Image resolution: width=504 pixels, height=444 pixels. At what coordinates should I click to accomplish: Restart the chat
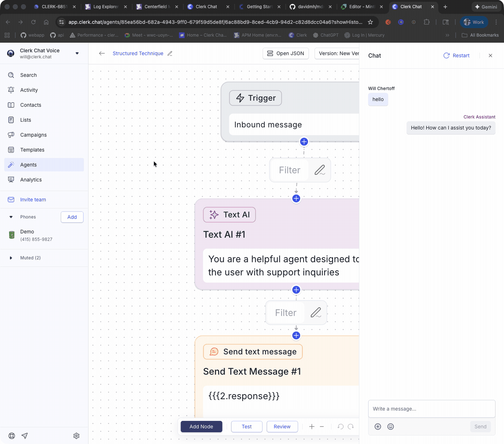tap(456, 55)
